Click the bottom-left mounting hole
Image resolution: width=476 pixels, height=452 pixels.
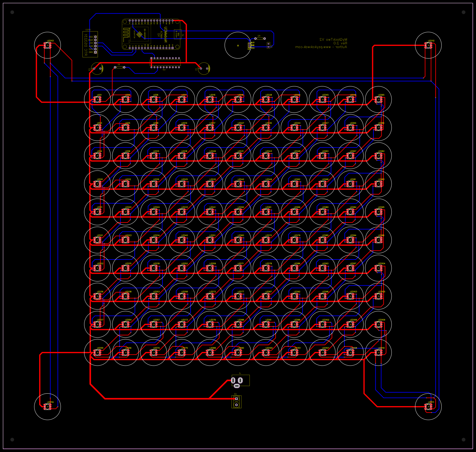pyautogui.click(x=12, y=440)
